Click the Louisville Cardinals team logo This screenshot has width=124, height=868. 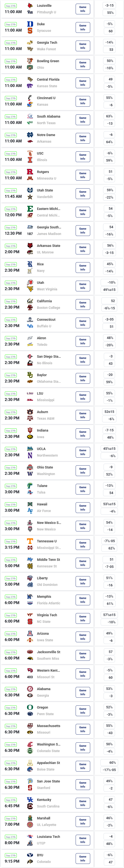(x=30, y=6)
